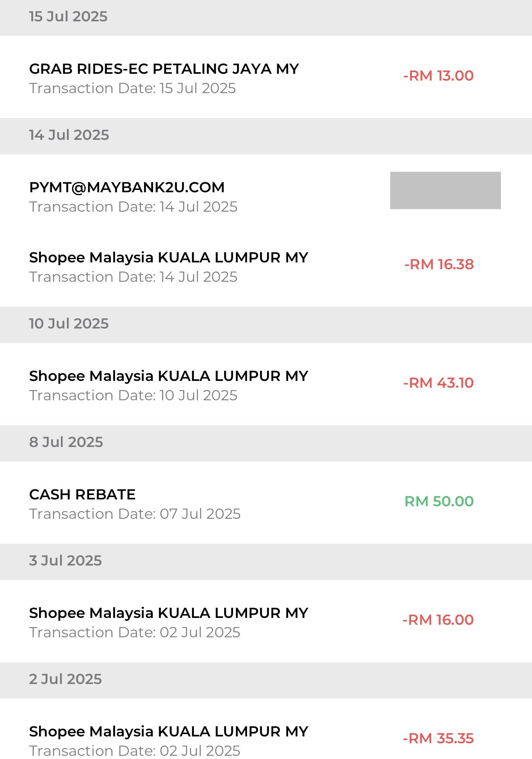
Task: Open the GRAB RIDES-EC PETALING JAYA transaction
Action: [x=164, y=69]
